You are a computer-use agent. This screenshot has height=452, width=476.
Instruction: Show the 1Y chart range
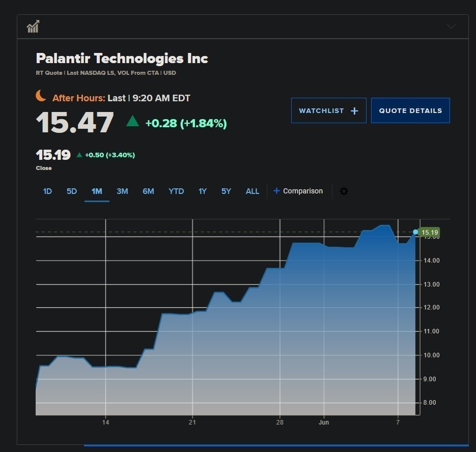tap(203, 191)
